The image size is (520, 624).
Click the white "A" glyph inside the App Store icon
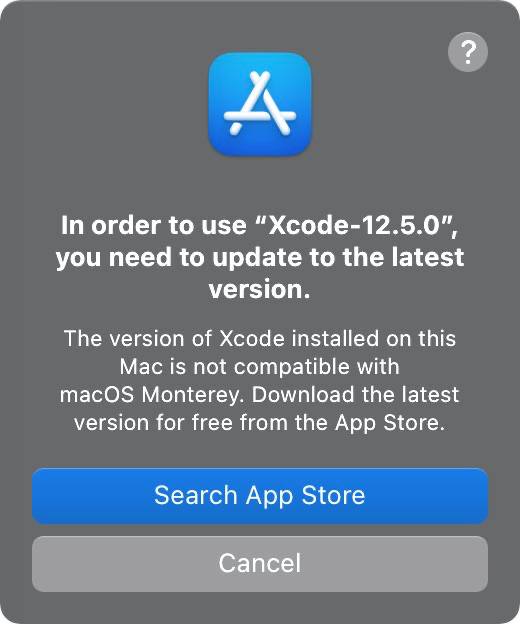point(260,103)
